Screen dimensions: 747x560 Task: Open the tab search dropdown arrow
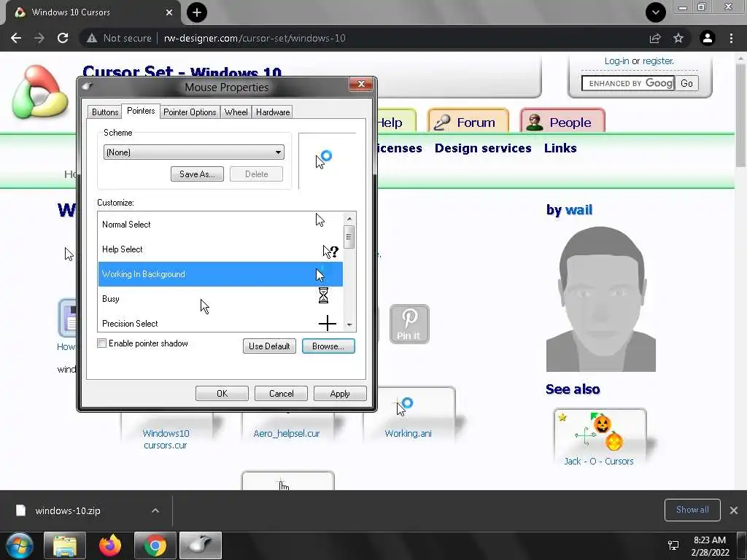pos(656,12)
